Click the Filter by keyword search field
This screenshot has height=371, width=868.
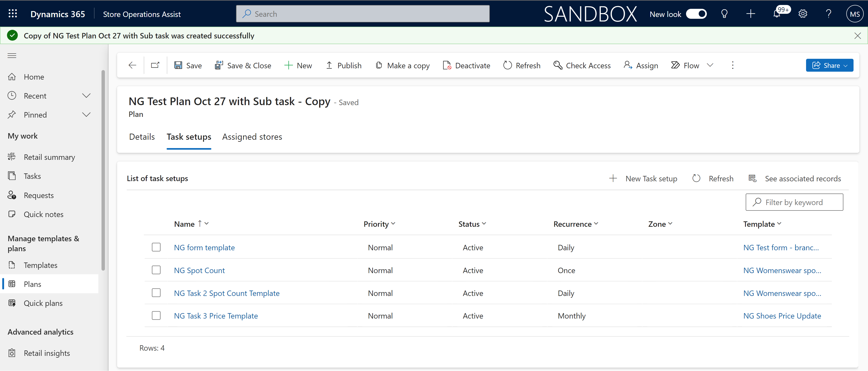795,202
